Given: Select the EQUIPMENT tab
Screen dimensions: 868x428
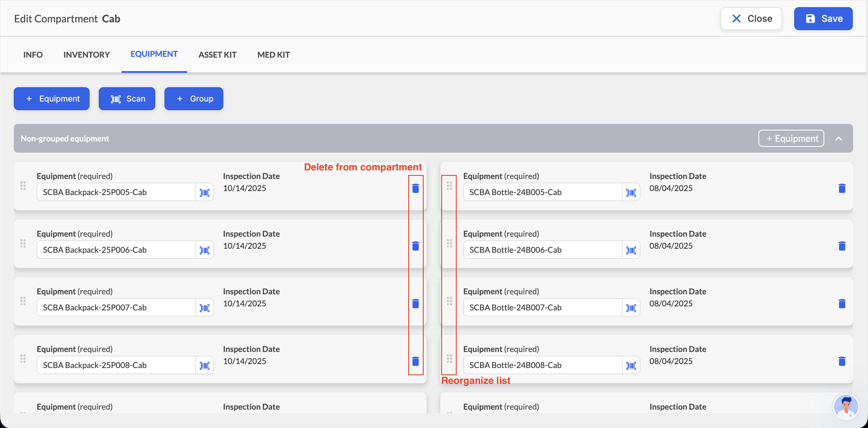Looking at the screenshot, I should click(154, 54).
